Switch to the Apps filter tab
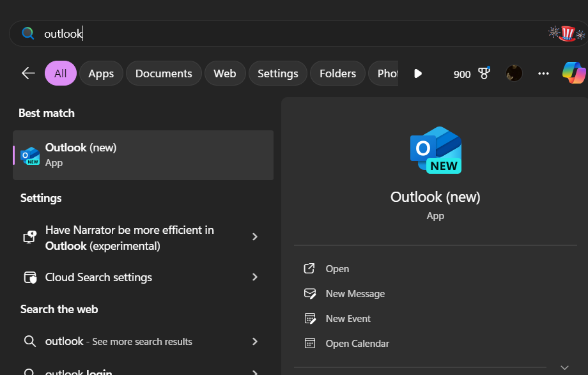 pyautogui.click(x=101, y=73)
